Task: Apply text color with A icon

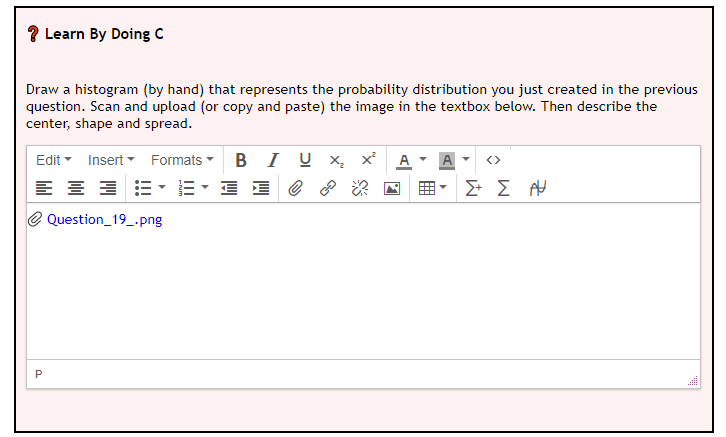Action: coord(404,160)
